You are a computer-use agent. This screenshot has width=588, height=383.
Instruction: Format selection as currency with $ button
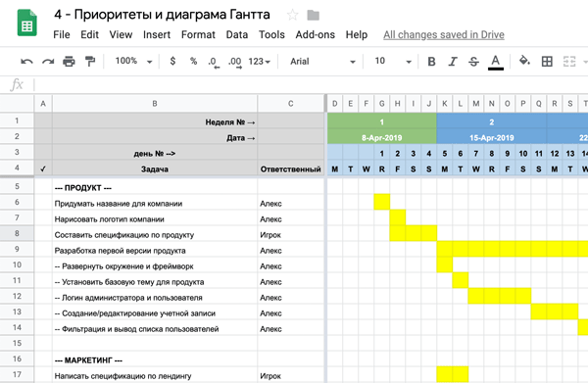pos(172,61)
